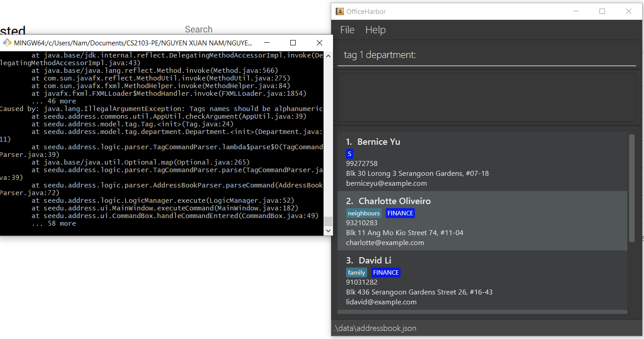This screenshot has width=644, height=339.
Task: Click the data\addressbook.json status bar path
Action: (x=375, y=328)
